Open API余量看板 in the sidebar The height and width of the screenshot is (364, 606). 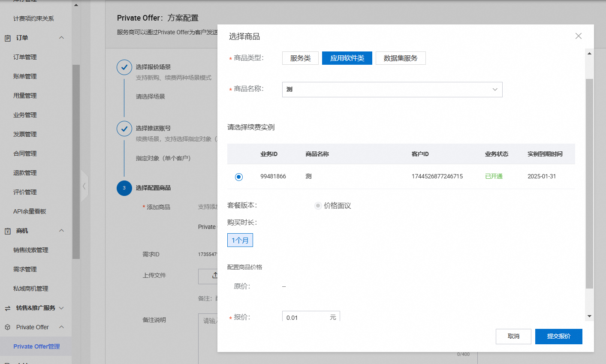pyautogui.click(x=30, y=211)
